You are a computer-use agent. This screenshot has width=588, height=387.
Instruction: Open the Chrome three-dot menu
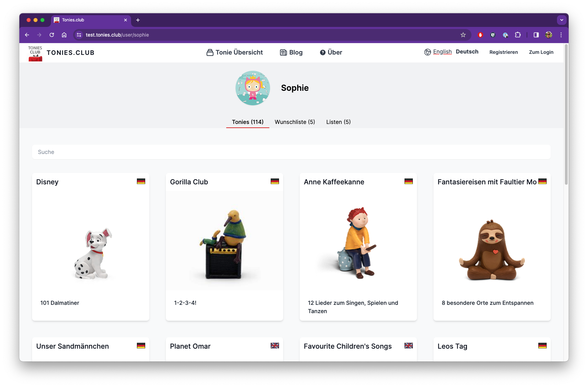click(561, 35)
